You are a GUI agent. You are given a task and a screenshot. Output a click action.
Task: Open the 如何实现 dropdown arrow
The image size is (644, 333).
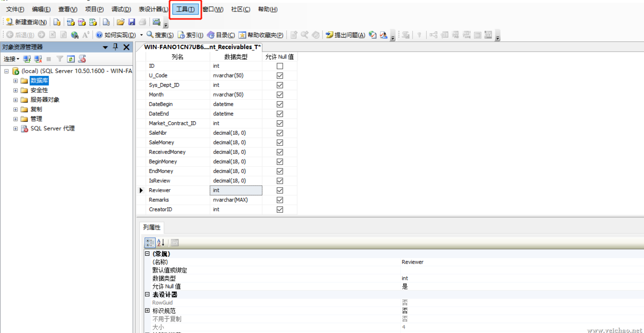(x=141, y=35)
